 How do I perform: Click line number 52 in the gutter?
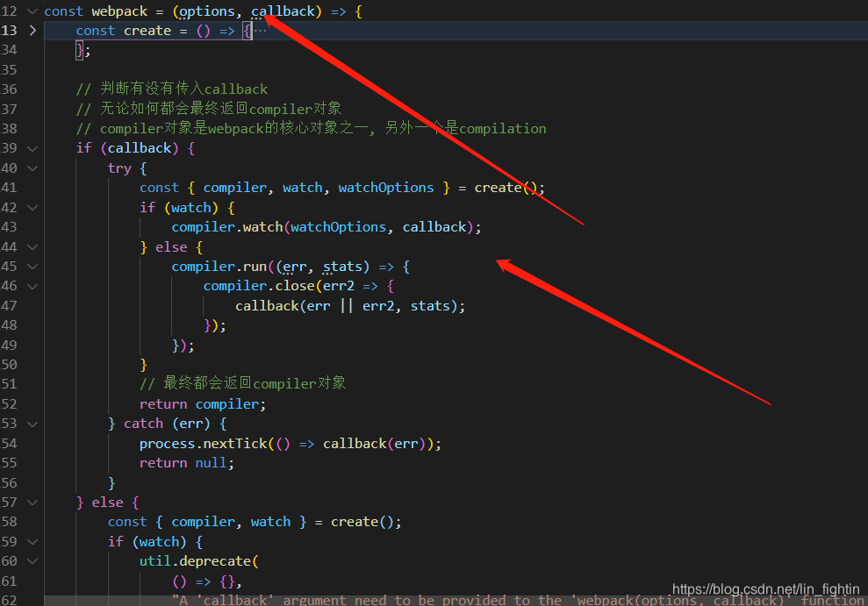click(10, 403)
